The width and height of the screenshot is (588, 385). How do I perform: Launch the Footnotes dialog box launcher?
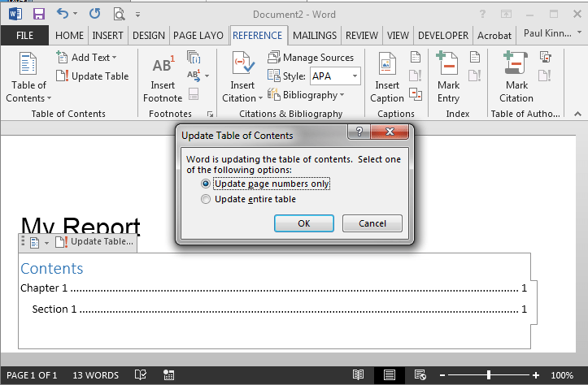click(x=210, y=114)
